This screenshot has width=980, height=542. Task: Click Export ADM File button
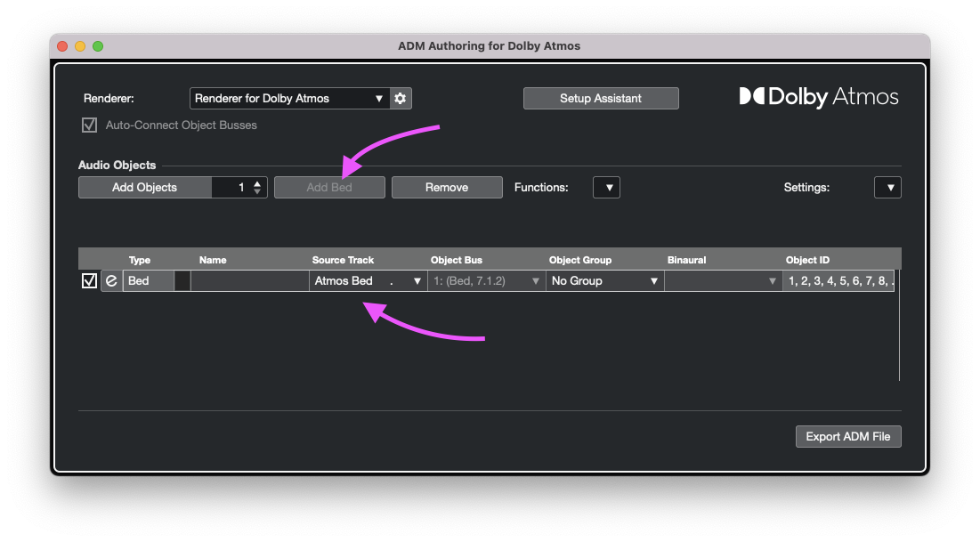848,436
